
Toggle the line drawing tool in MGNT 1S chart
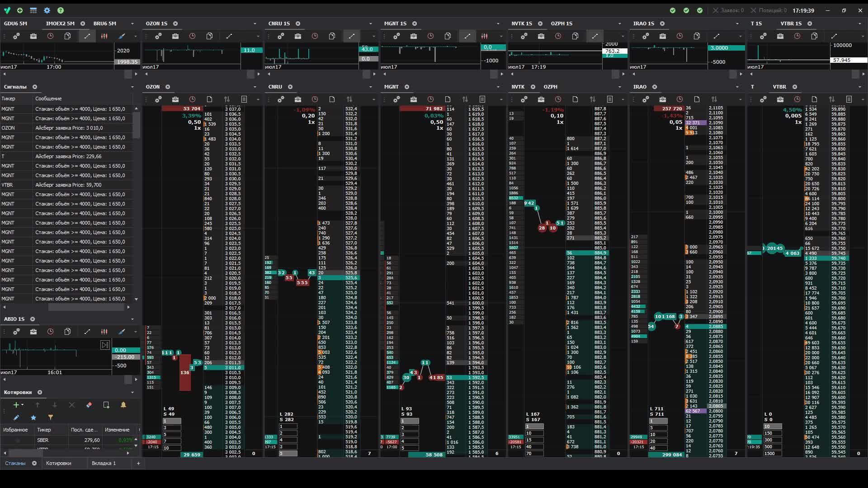pyautogui.click(x=467, y=36)
